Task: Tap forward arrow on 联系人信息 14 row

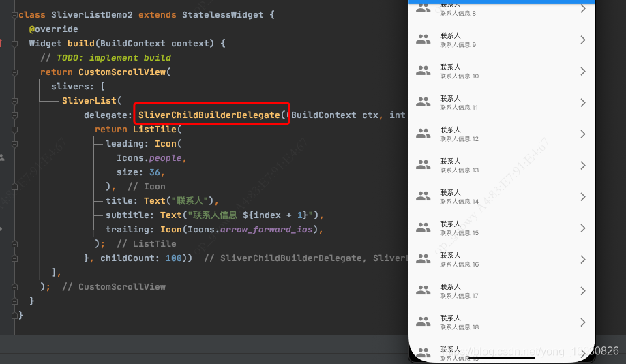Action: coord(583,197)
